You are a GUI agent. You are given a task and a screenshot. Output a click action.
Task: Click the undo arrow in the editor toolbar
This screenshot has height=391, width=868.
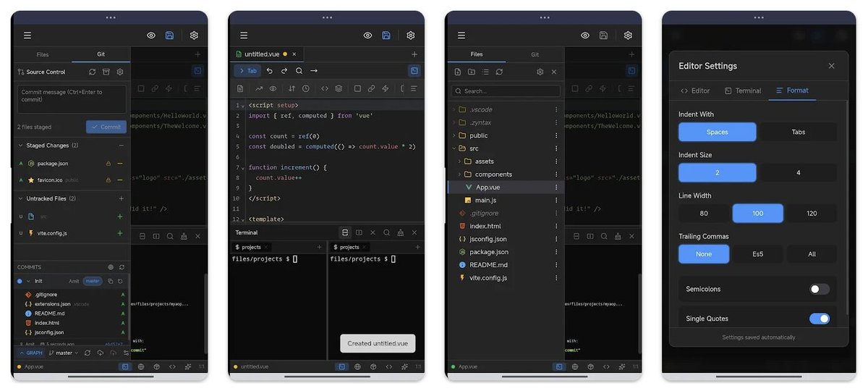tap(270, 71)
